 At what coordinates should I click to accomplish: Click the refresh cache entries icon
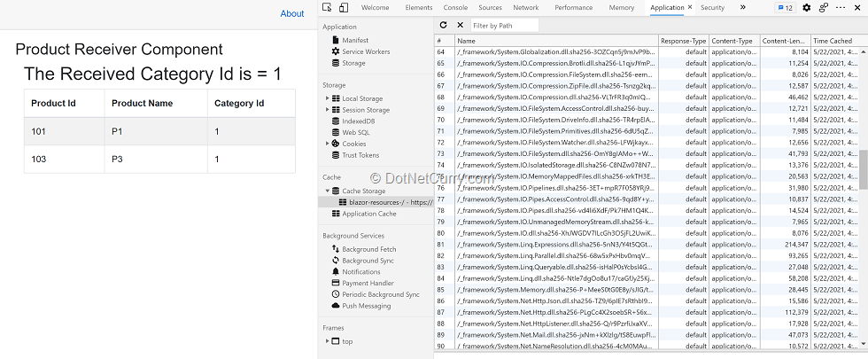443,26
